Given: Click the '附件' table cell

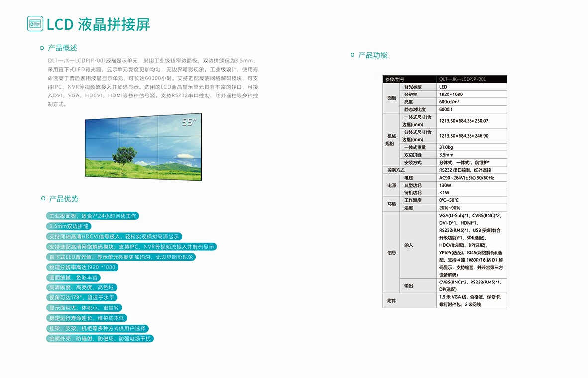Looking at the screenshot, I should coord(410,301).
